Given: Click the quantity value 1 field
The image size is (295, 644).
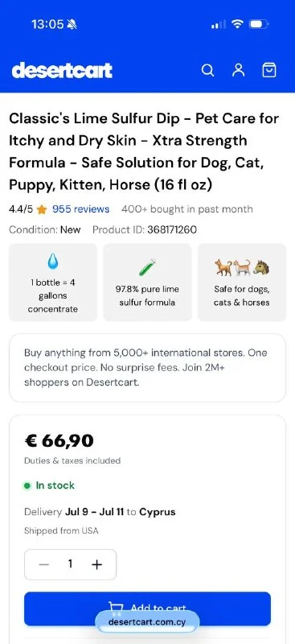Looking at the screenshot, I should pyautogui.click(x=70, y=564).
